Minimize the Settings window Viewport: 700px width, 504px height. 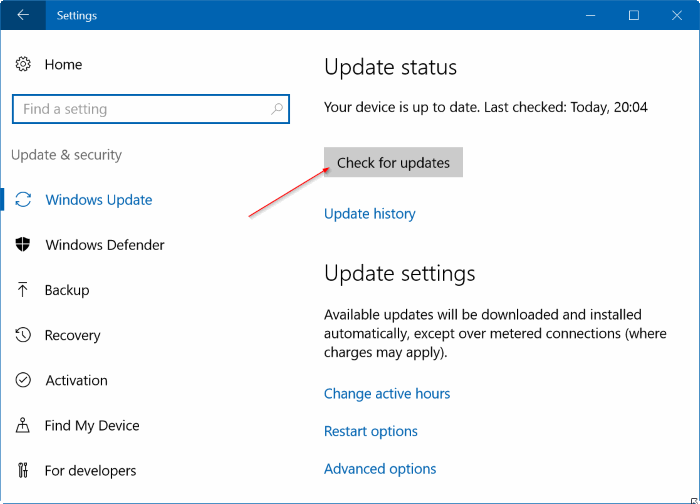click(x=591, y=15)
